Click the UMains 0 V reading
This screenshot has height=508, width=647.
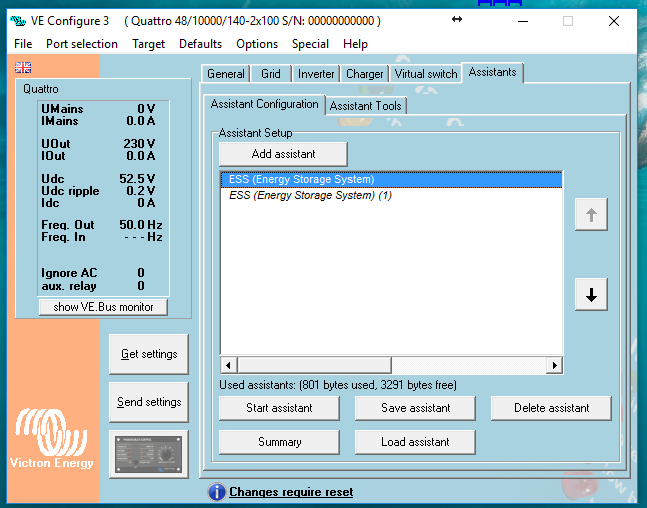click(98, 109)
